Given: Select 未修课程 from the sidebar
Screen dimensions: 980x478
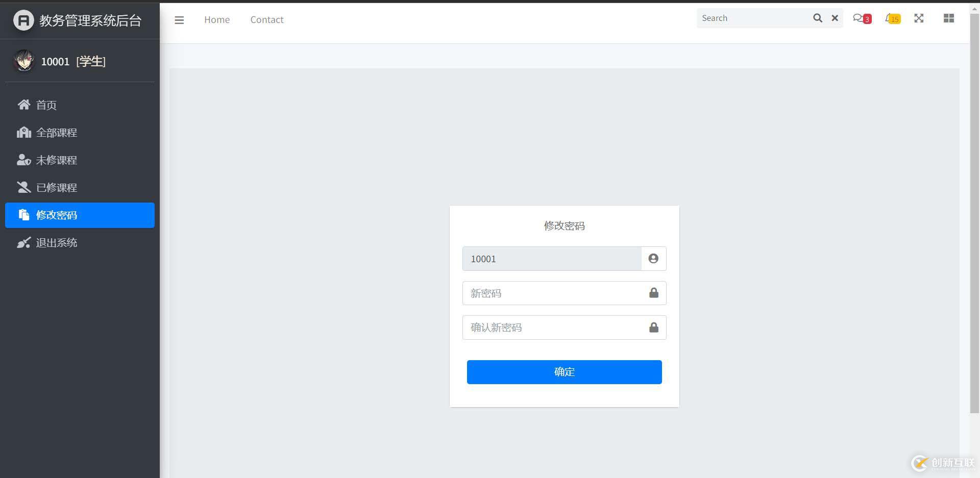Looking at the screenshot, I should click(56, 160).
